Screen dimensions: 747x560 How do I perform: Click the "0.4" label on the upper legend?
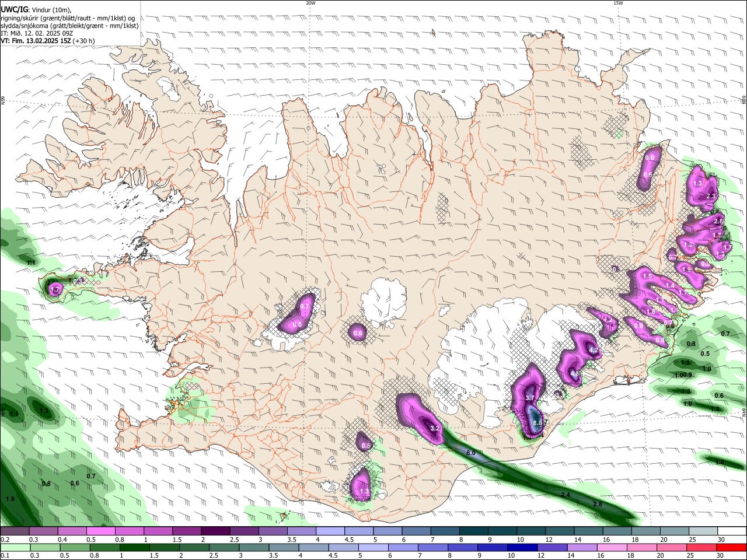pos(62,540)
